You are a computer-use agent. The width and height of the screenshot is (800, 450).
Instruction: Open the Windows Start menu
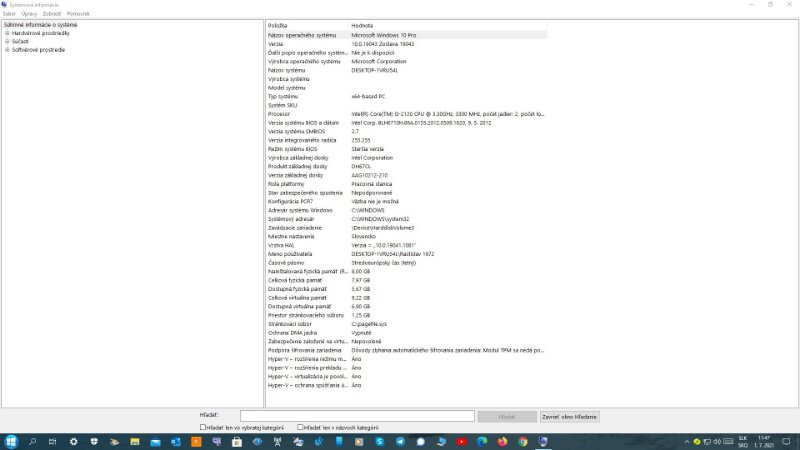pyautogui.click(x=11, y=441)
